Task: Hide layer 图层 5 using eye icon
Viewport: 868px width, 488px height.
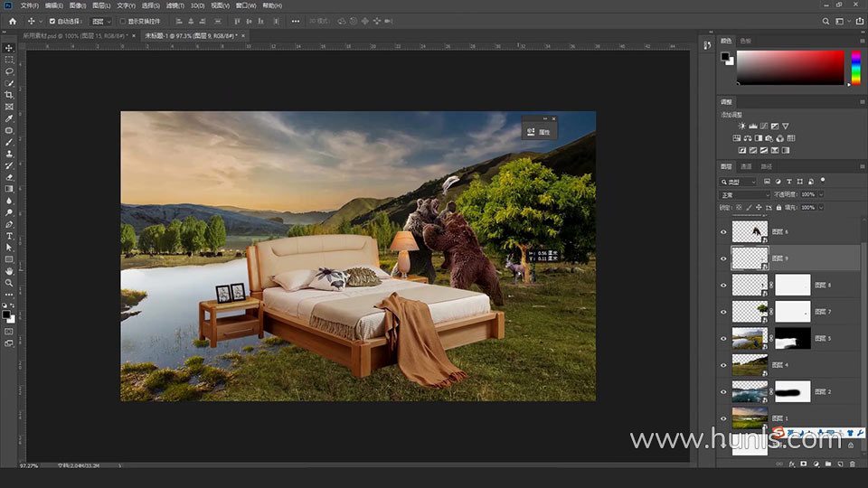Action: (x=723, y=339)
